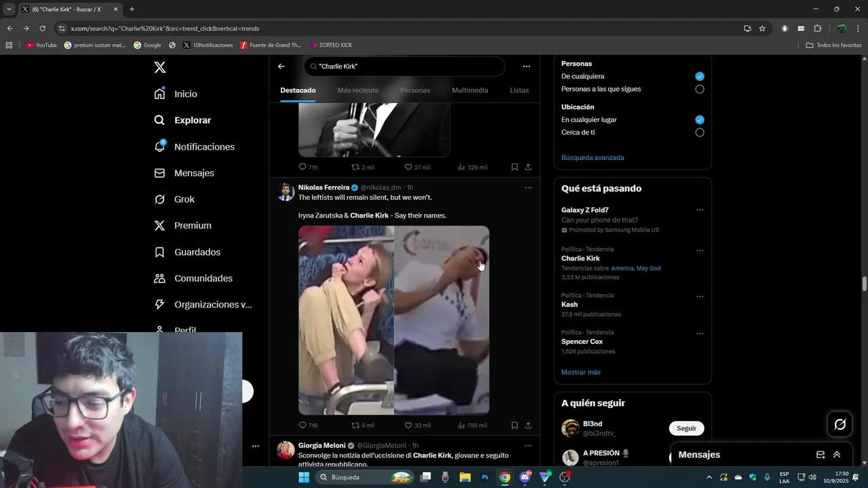This screenshot has height=488, width=868.
Task: Open Comunidades in the sidebar
Action: 194,279
